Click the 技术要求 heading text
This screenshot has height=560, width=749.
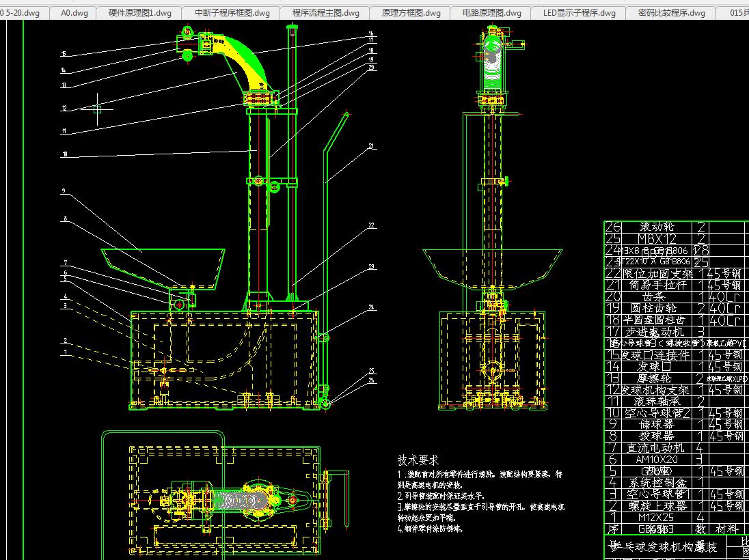[x=418, y=460]
